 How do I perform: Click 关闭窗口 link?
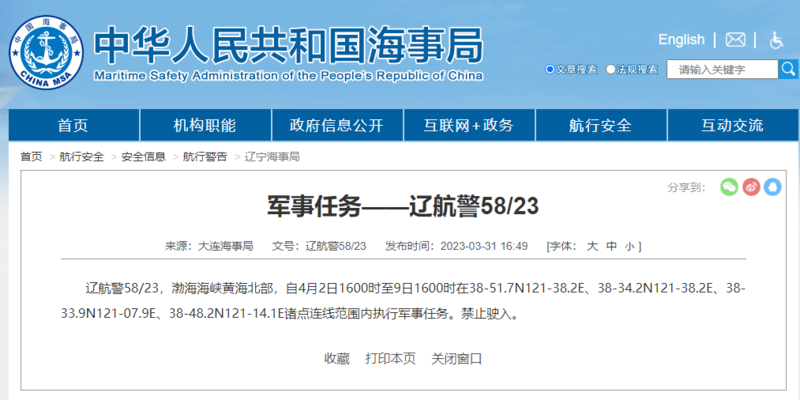456,358
